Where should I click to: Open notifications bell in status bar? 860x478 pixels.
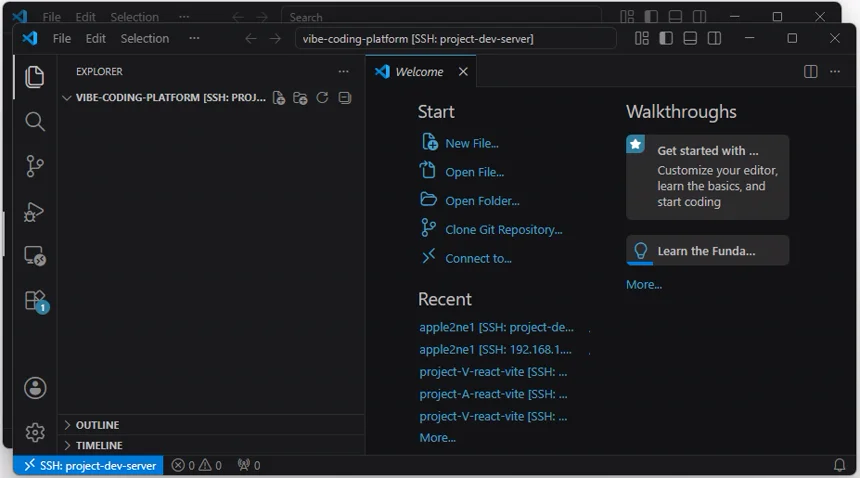[x=839, y=465]
